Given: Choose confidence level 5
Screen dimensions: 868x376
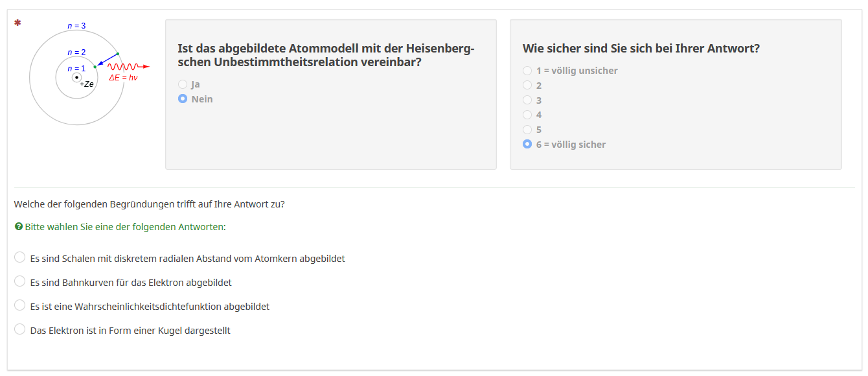Looking at the screenshot, I should [x=527, y=130].
